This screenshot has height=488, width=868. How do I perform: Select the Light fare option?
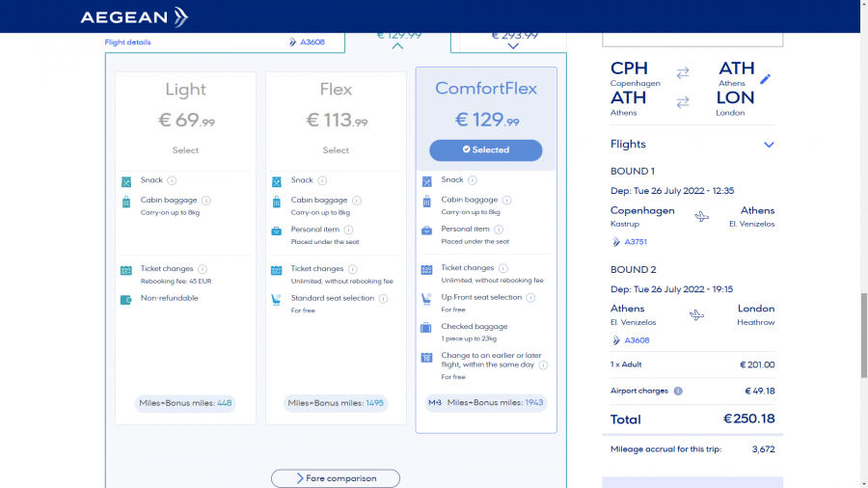pyautogui.click(x=185, y=150)
